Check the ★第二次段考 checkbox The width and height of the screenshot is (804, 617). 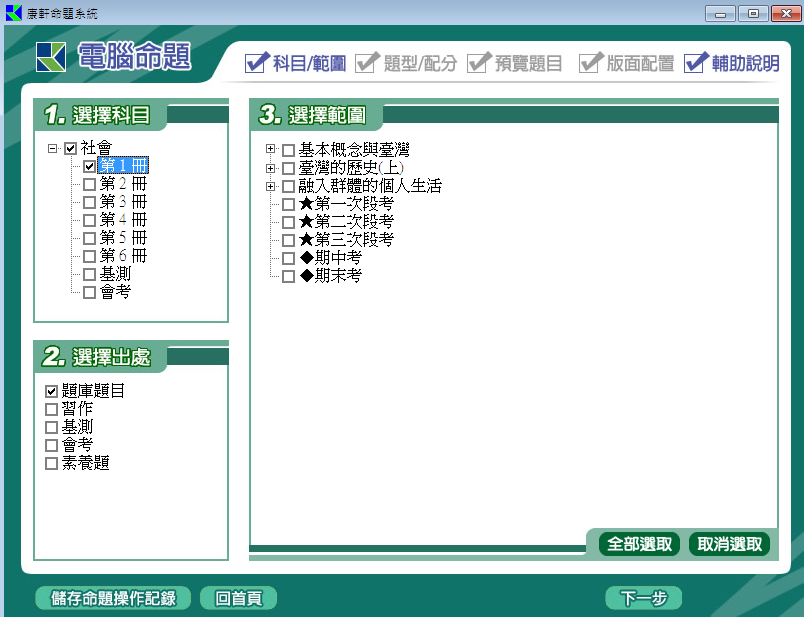288,222
